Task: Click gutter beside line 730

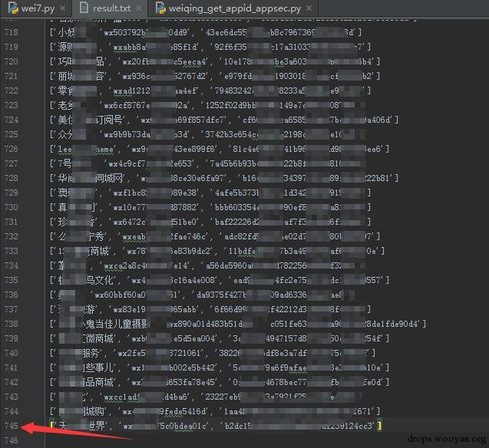Action: click(12, 207)
